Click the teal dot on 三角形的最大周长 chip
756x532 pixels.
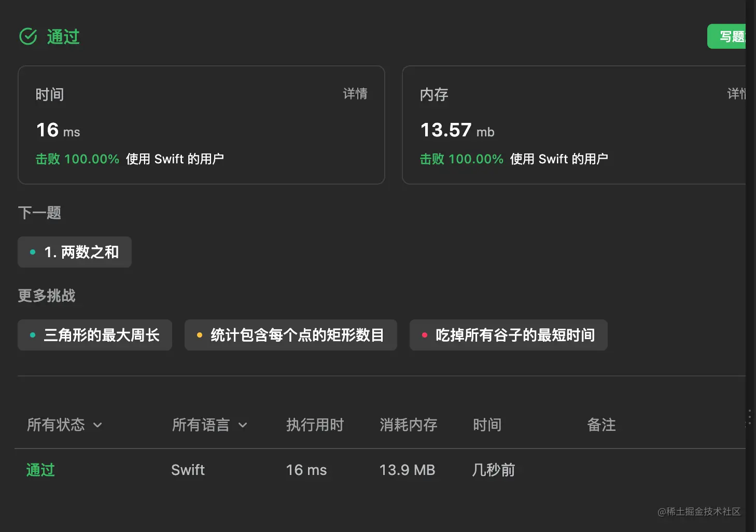pos(32,335)
